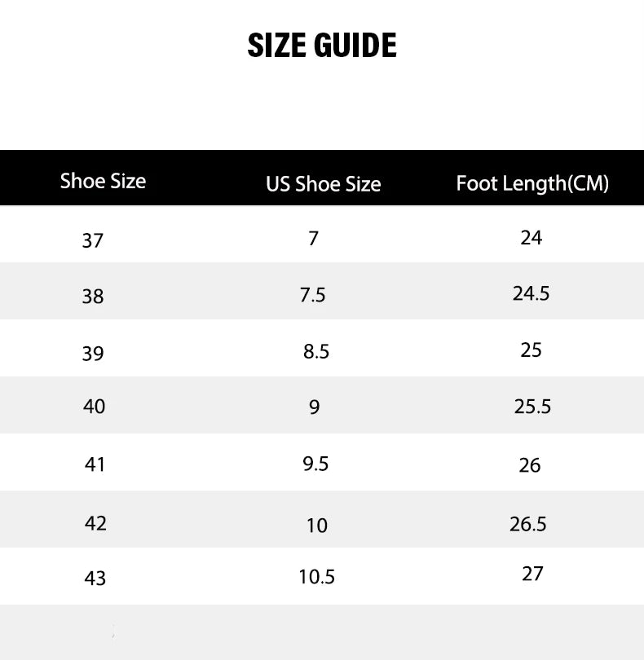Click shoe size 40 cell

(x=95, y=406)
